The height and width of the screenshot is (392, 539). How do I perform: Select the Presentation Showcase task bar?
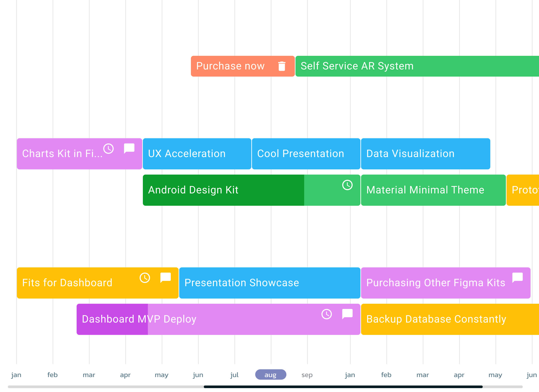(x=269, y=283)
